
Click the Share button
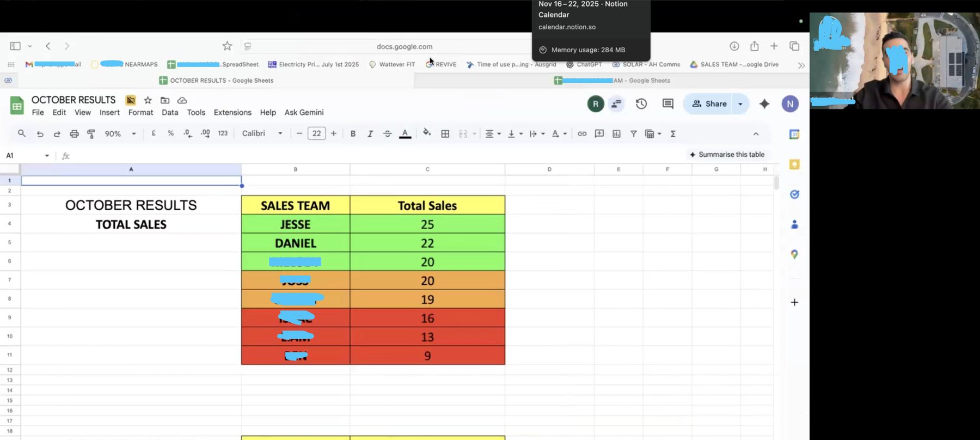click(709, 104)
